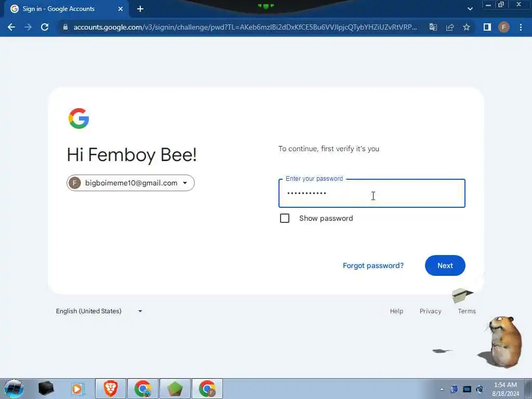The image size is (532, 399).
Task: Go back using the browser back arrow
Action: coord(11,27)
